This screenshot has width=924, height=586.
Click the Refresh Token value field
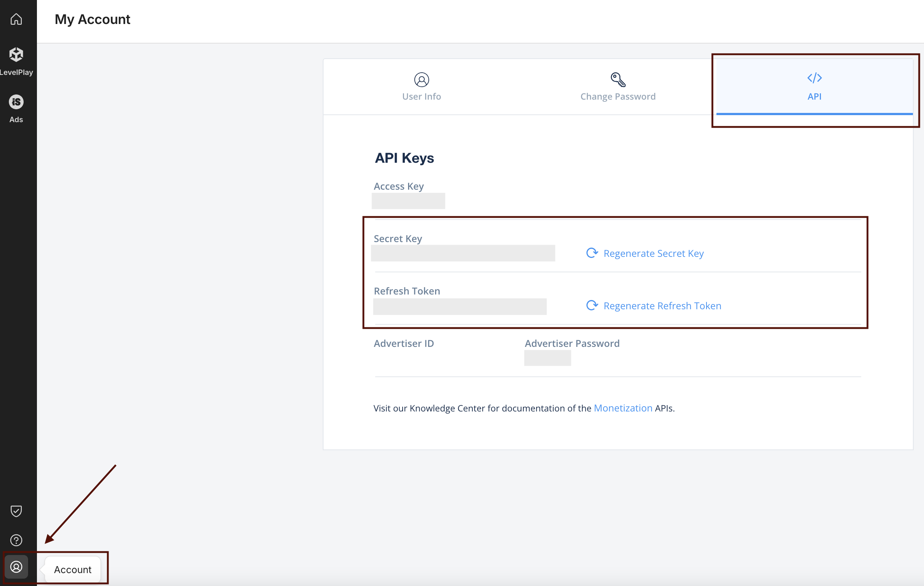coord(460,306)
